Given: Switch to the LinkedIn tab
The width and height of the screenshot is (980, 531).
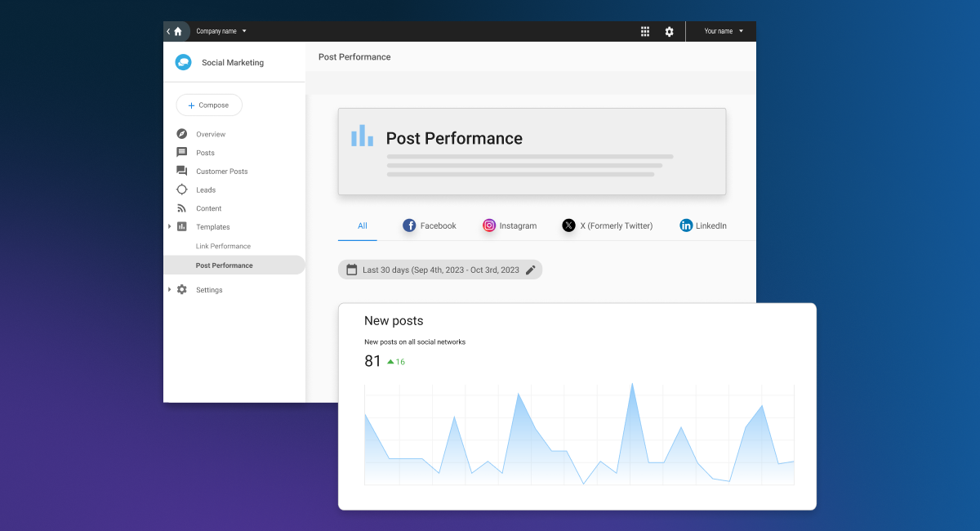Looking at the screenshot, I should coord(703,225).
